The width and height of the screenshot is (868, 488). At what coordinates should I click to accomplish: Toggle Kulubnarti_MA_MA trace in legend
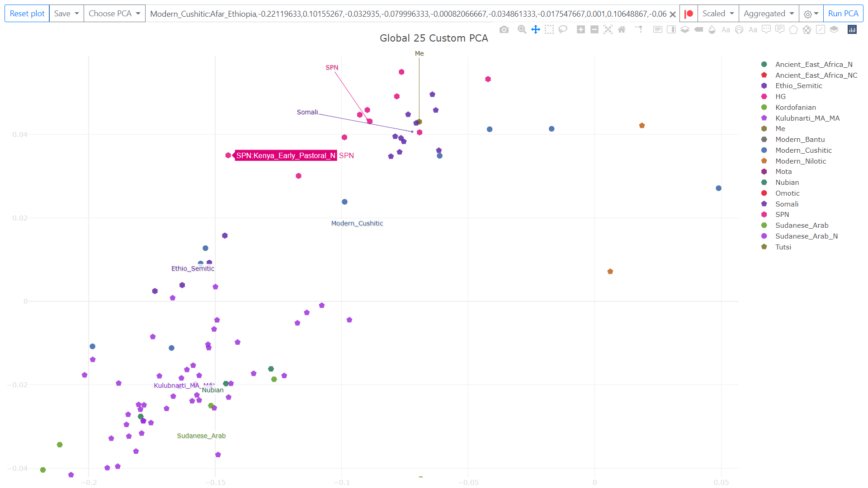pos(807,118)
